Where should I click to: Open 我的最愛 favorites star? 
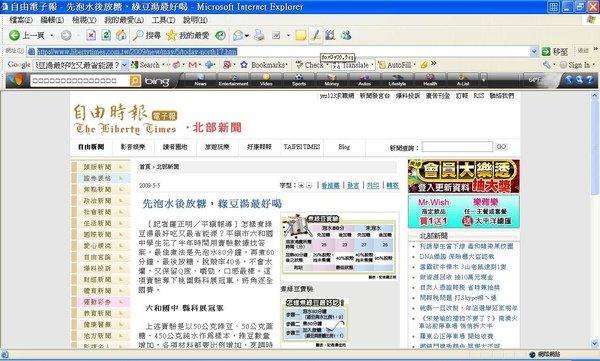pos(188,36)
